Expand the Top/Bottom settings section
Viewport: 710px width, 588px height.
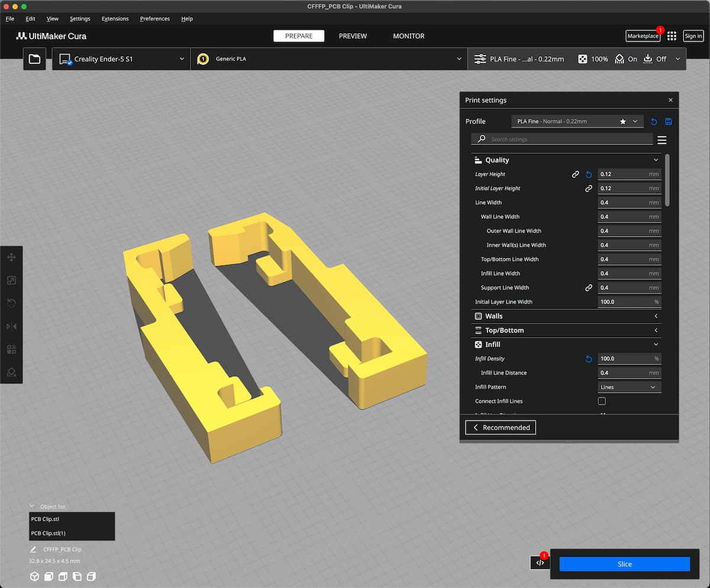(x=566, y=331)
